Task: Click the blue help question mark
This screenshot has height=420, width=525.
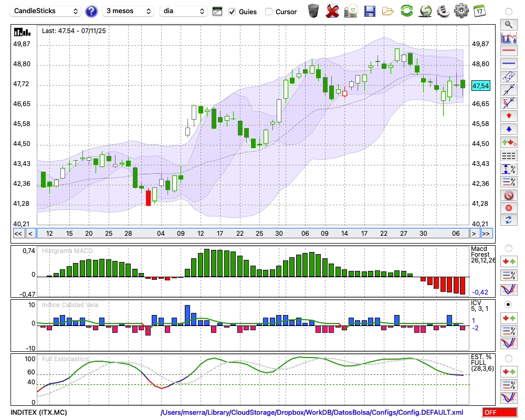Action: point(91,11)
